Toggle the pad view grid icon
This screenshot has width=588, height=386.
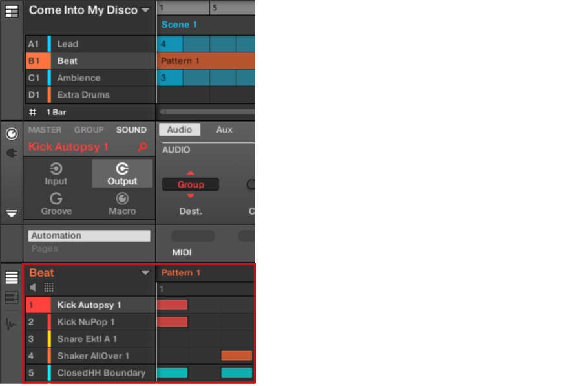click(49, 288)
